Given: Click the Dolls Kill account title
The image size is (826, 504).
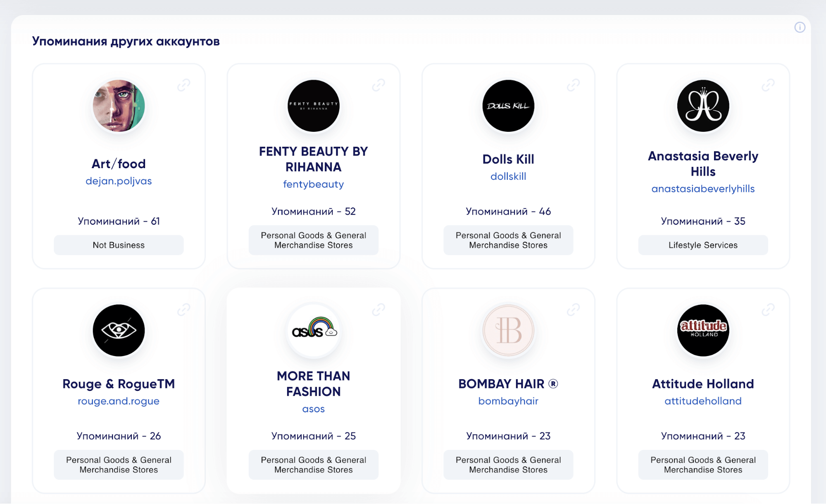Looking at the screenshot, I should pos(508,159).
